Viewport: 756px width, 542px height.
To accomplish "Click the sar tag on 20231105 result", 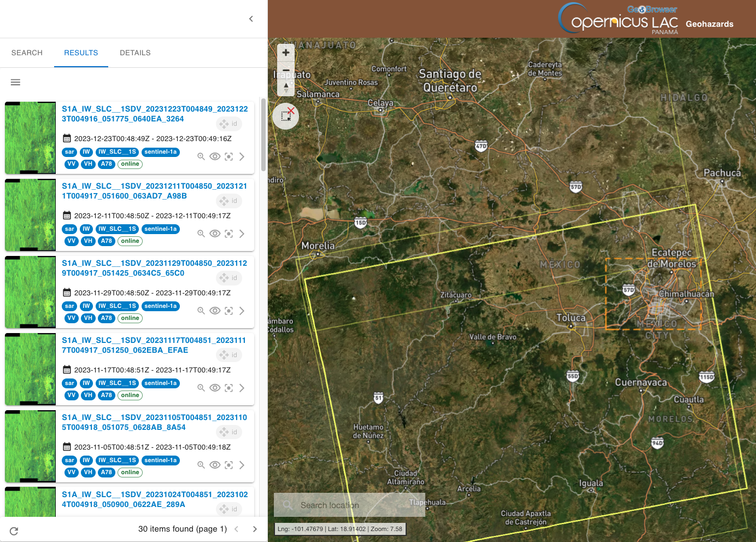I will (x=69, y=461).
